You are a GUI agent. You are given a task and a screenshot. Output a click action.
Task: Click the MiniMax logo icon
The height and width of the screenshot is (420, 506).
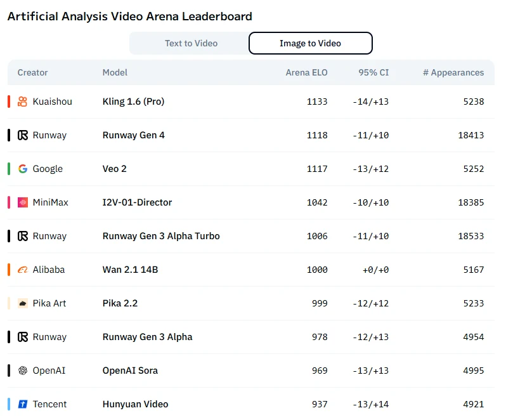[23, 202]
